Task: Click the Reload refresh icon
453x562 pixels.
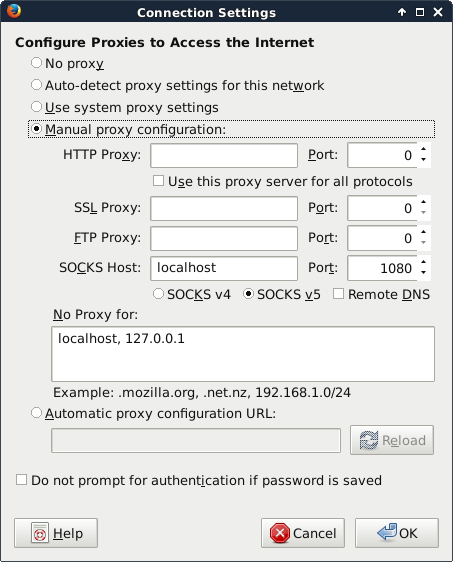Action: [369, 440]
